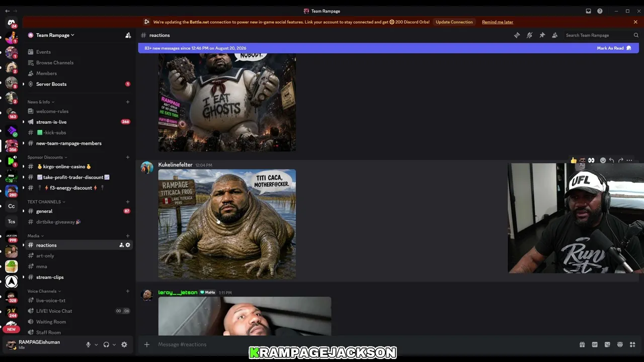Open User Settings gear icon
The image size is (644, 362).
[x=124, y=344]
